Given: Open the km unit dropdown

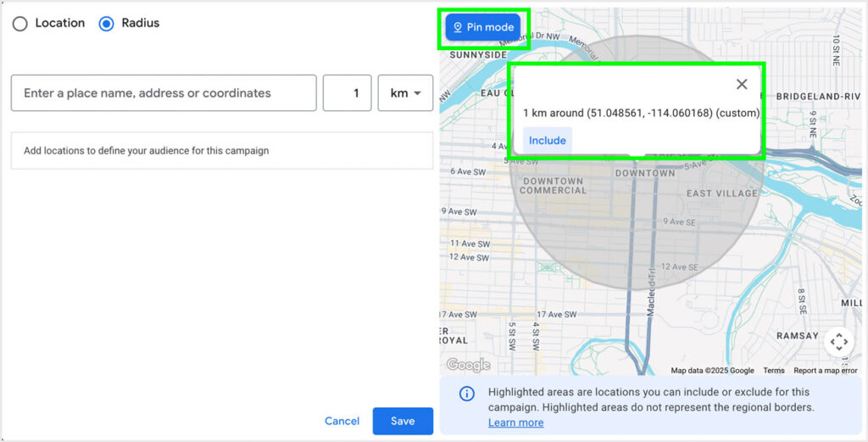Looking at the screenshot, I should pyautogui.click(x=406, y=93).
